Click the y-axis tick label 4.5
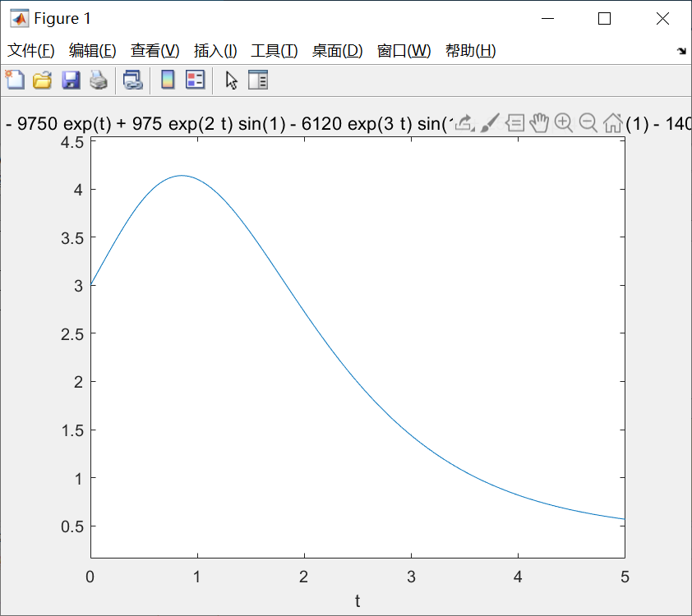Image resolution: width=692 pixels, height=616 pixels. tap(72, 142)
